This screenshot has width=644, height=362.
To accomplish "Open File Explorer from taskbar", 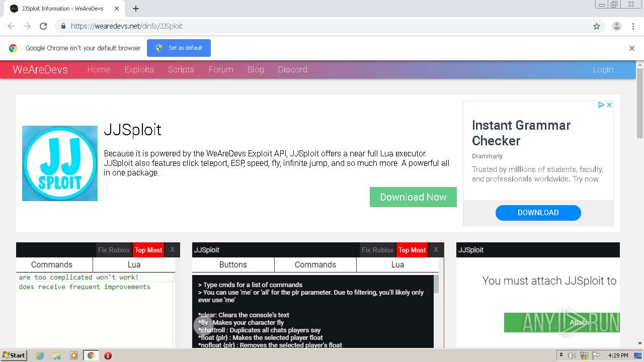I will pyautogui.click(x=57, y=355).
